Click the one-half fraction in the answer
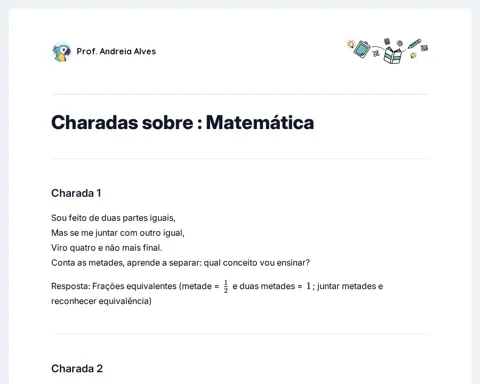Viewport: 480px width, 384px height. click(x=226, y=286)
